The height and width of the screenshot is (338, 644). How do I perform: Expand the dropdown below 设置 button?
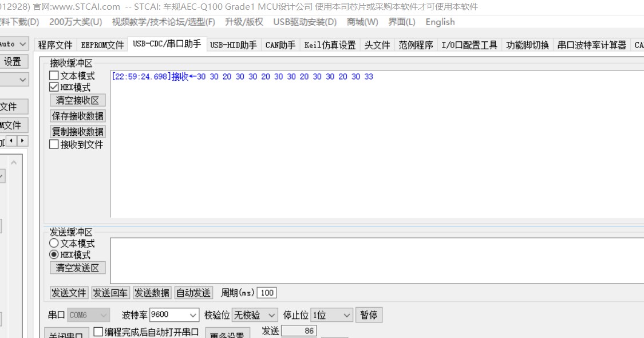click(x=14, y=80)
